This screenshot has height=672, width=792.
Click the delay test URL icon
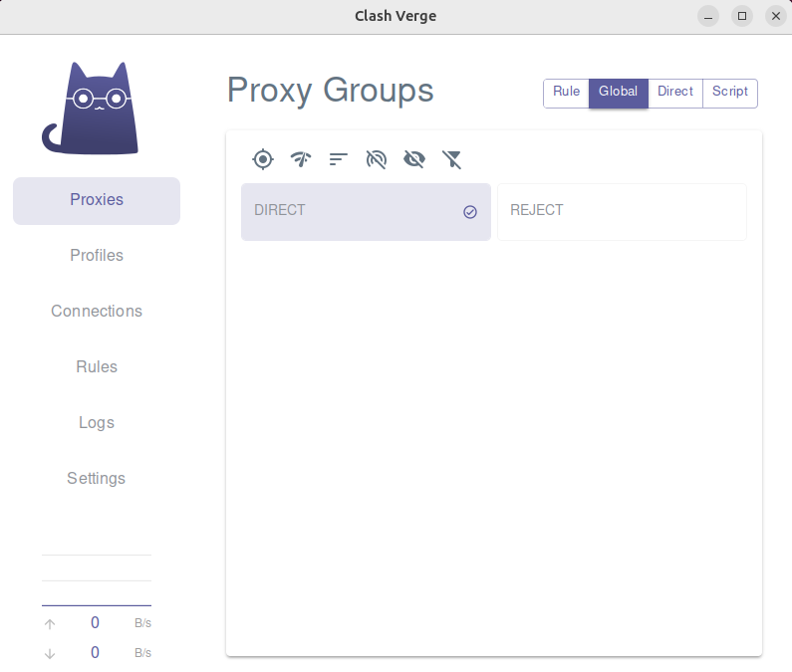377,159
